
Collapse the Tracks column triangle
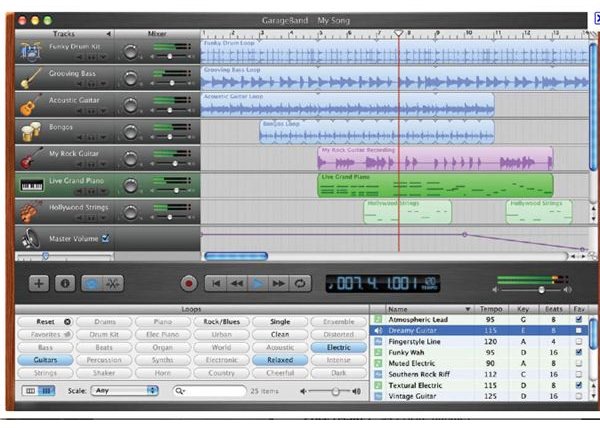(109, 34)
